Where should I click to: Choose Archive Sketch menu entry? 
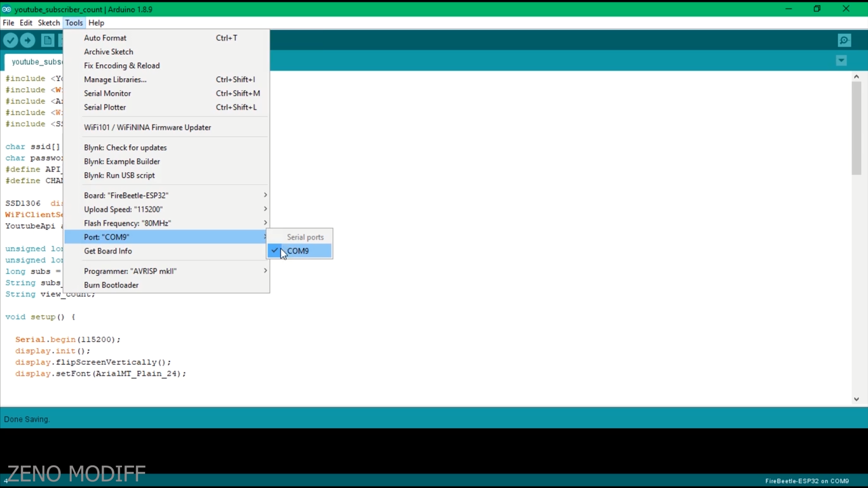coord(167,52)
